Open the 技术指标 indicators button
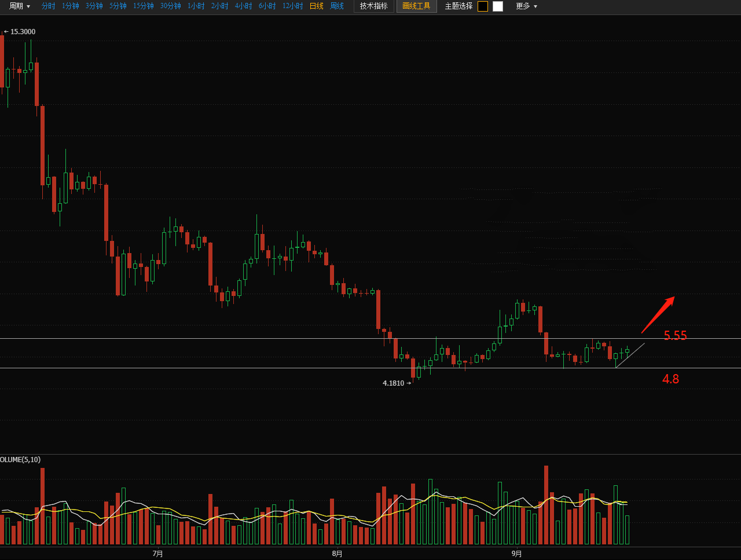 (374, 6)
